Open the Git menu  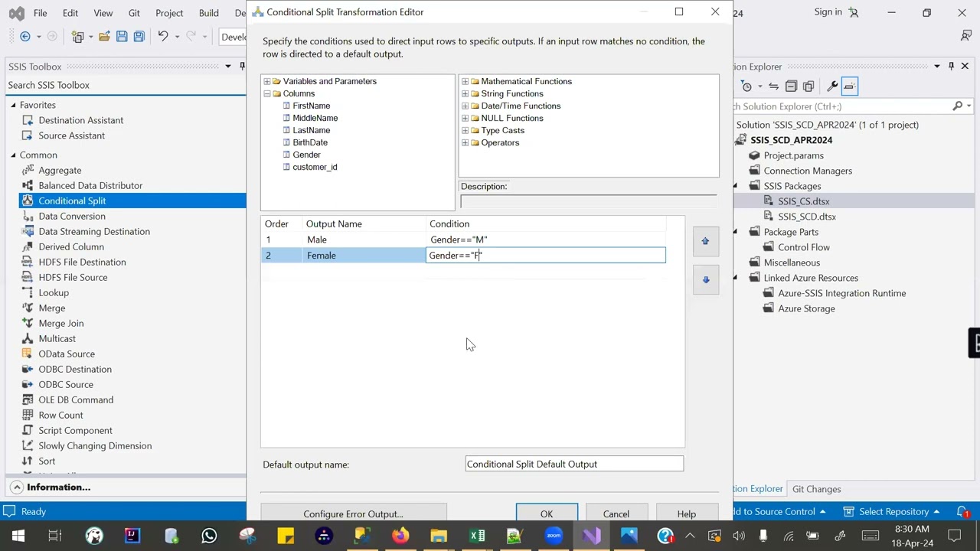click(x=134, y=13)
